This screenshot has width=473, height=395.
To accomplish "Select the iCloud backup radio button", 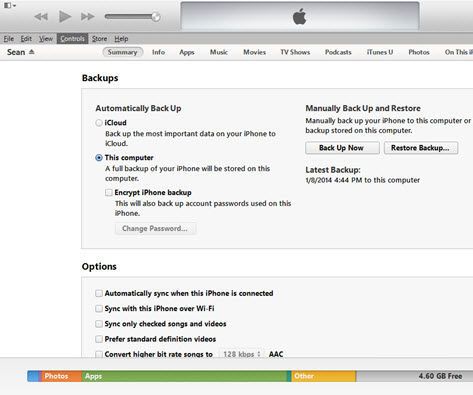I will (x=99, y=123).
